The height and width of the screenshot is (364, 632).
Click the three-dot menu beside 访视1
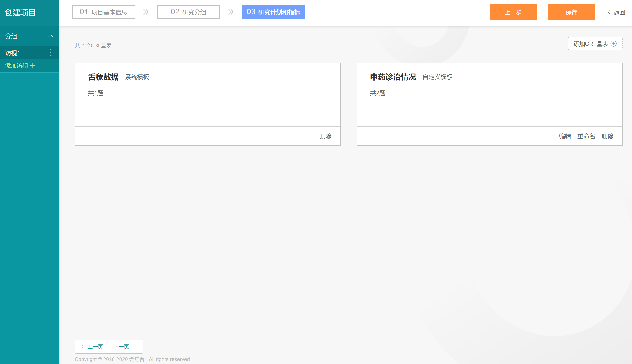pos(51,52)
